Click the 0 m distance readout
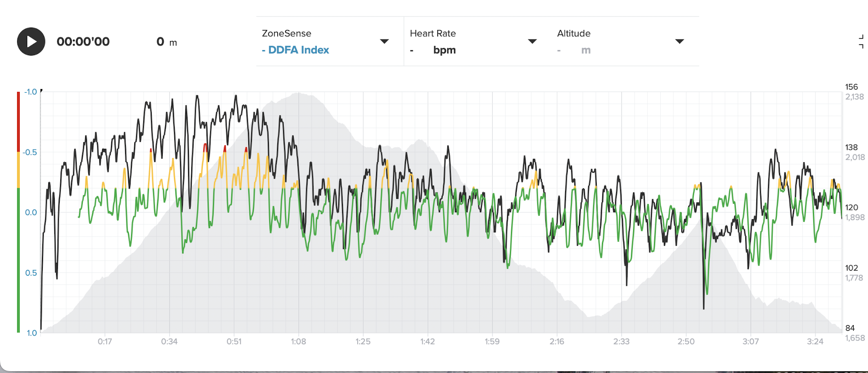Viewport: 868px width, 373px height. 166,42
